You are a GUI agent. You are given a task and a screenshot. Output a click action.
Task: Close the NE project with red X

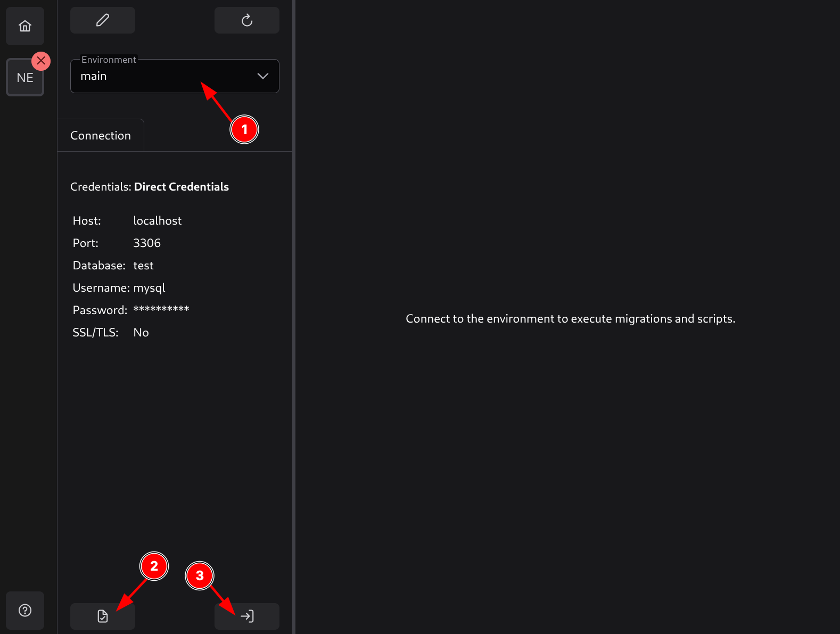41,61
